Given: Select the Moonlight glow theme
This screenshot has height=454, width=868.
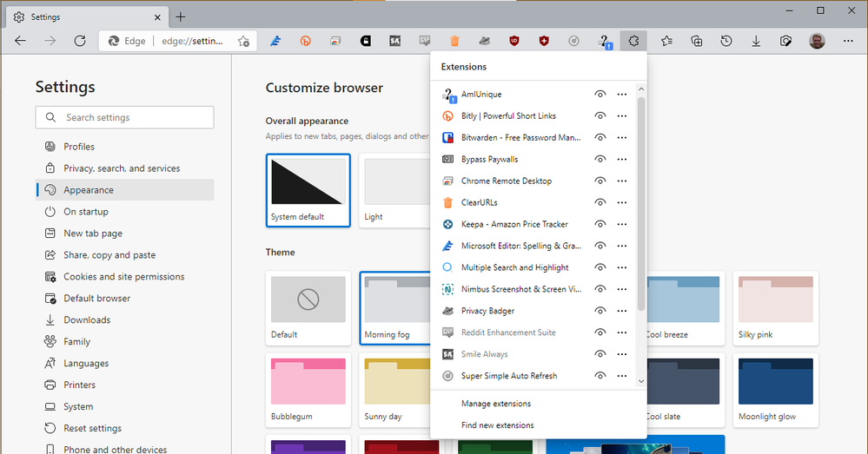Looking at the screenshot, I should pos(776,390).
